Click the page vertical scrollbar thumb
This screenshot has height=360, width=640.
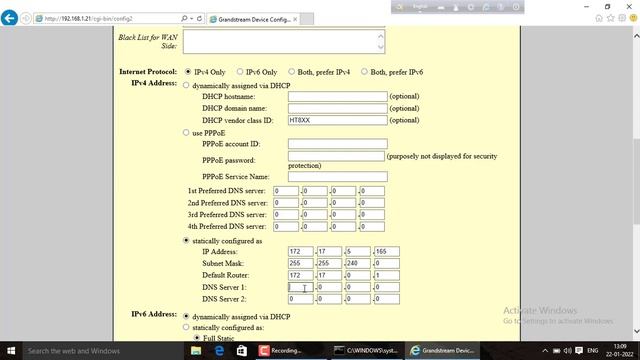coord(636,181)
